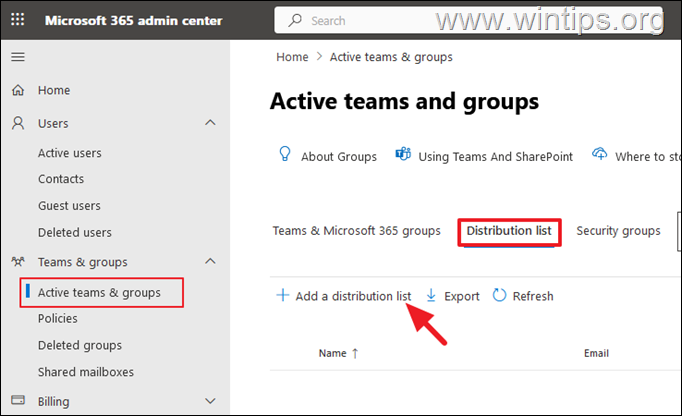The width and height of the screenshot is (682, 416).
Task: Open the Where to store link
Action: click(648, 156)
